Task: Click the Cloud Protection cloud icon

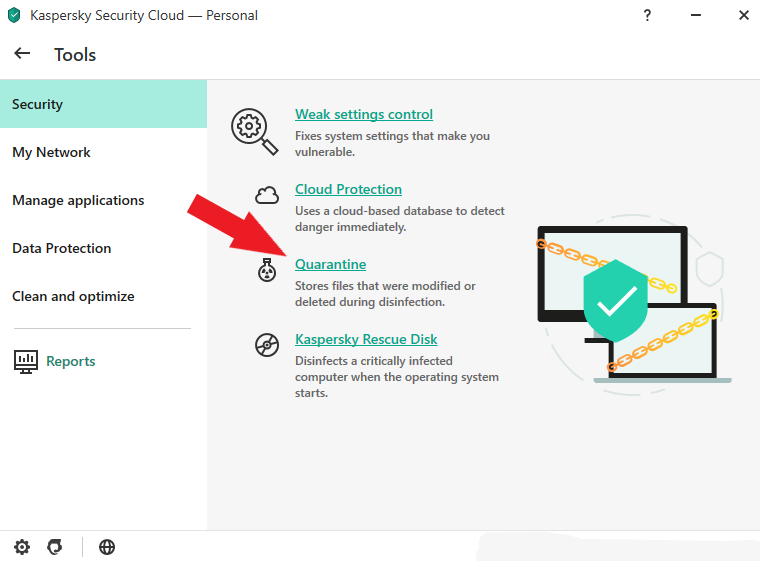Action: click(267, 195)
